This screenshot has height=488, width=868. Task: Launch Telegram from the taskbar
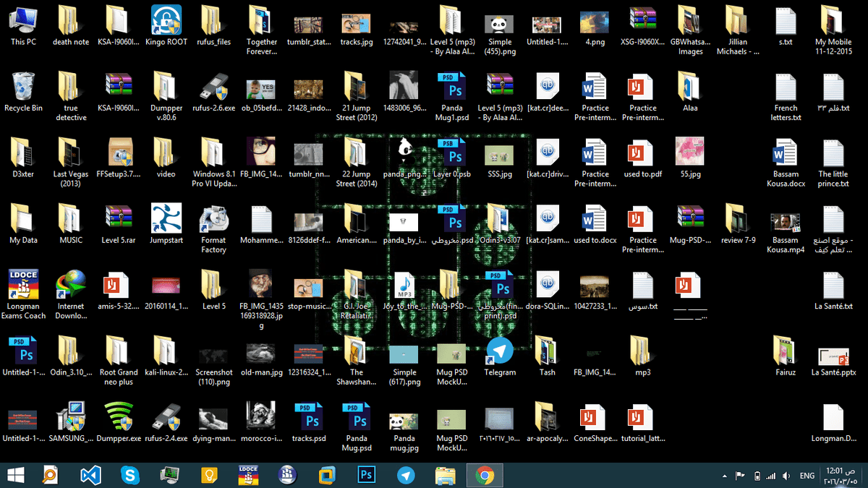[406, 475]
